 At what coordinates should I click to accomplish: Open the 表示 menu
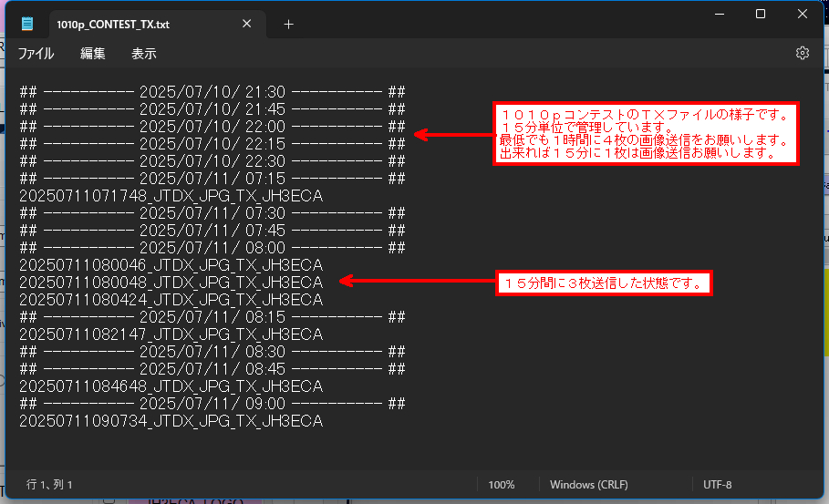click(x=144, y=54)
